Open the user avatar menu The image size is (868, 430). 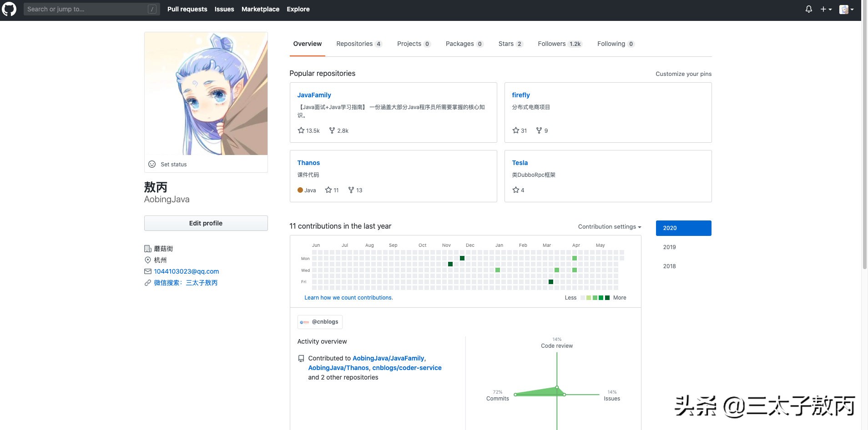846,9
